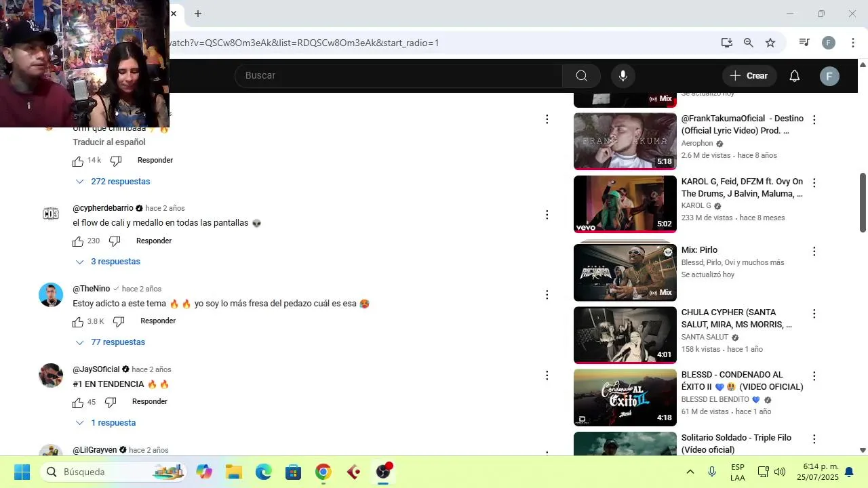Open Chrome zoom magnifier in address bar
This screenshot has width=868, height=488.
tap(749, 43)
